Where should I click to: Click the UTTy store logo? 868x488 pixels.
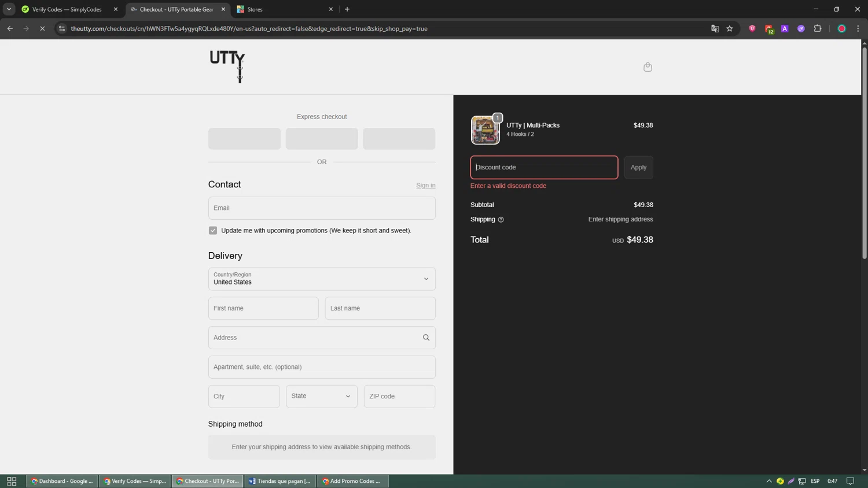click(x=227, y=66)
